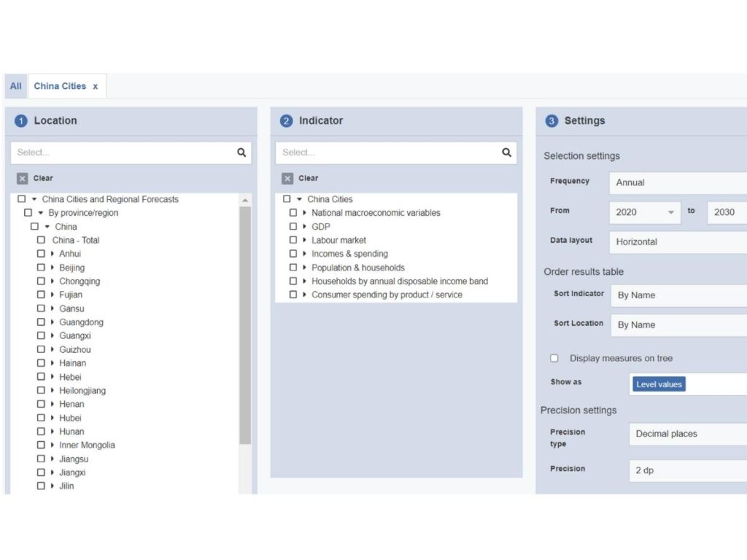747x560 pixels.
Task: Click the Clear X icon under Location
Action: tap(23, 179)
